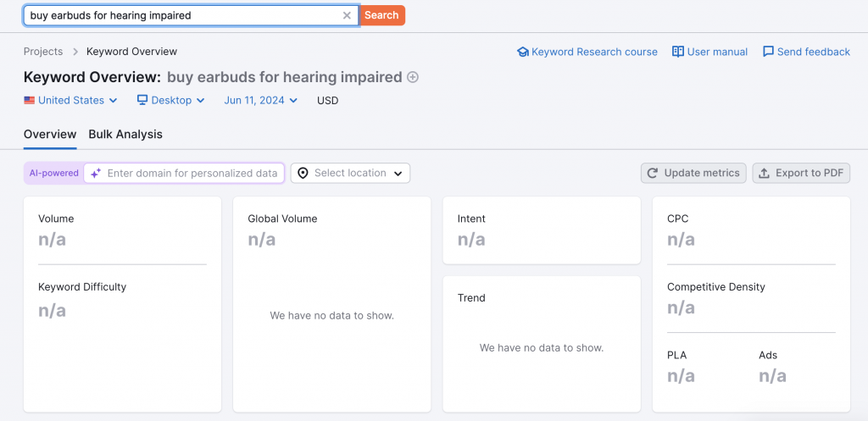Click the CPC label
The height and width of the screenshot is (421, 868).
point(677,219)
